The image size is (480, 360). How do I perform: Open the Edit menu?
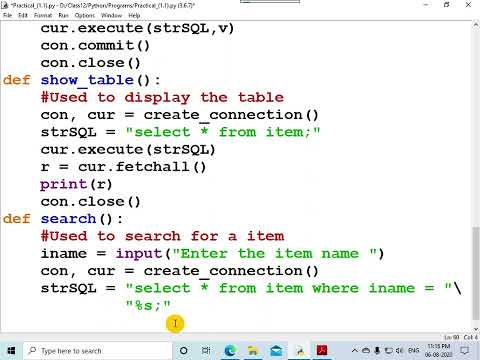tap(23, 15)
